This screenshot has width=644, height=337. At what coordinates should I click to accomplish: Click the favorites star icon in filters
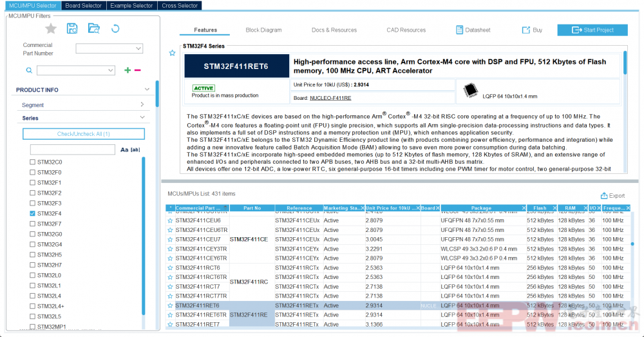pos(51,29)
